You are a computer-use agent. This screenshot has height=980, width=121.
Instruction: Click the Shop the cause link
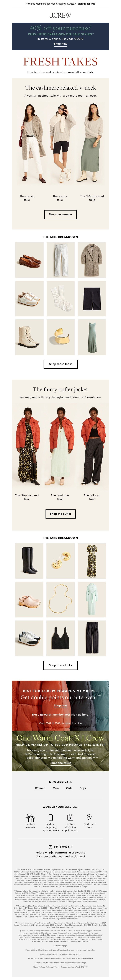(x=61, y=763)
